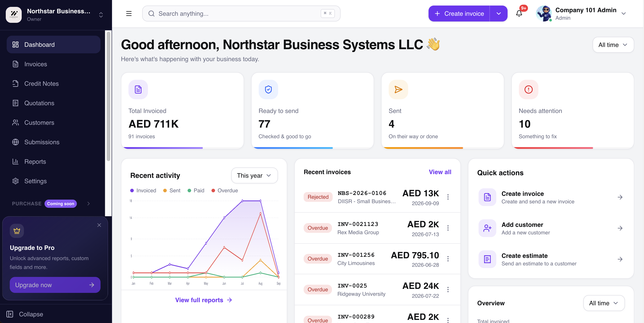644x323 pixels.
Task: Dismiss the Upgrade to Pro card
Action: (99, 225)
